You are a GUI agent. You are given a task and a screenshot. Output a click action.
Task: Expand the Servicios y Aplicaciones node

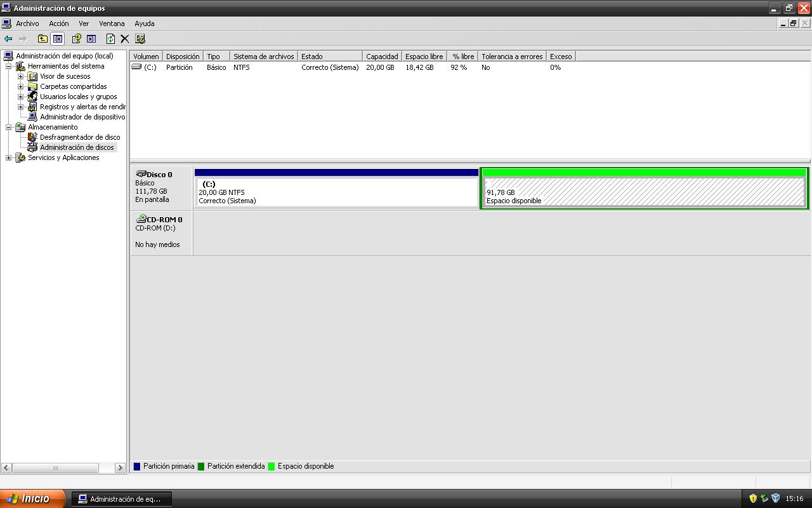coord(8,157)
